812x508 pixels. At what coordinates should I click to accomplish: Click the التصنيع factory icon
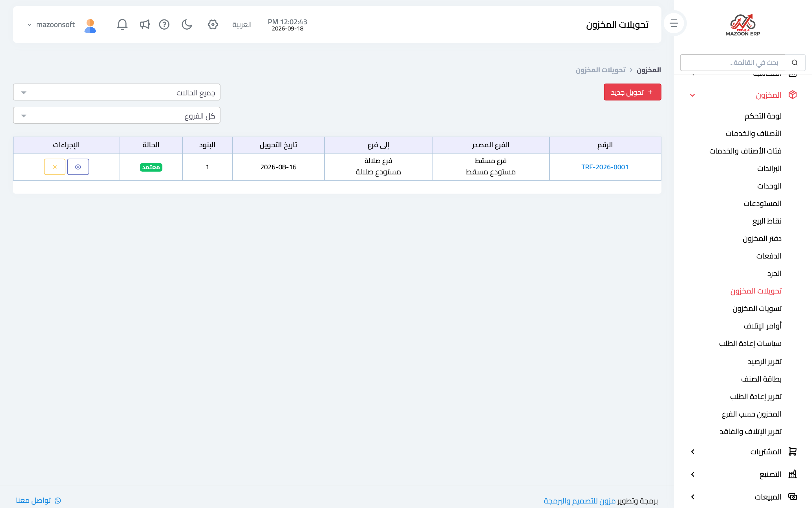[793, 474]
